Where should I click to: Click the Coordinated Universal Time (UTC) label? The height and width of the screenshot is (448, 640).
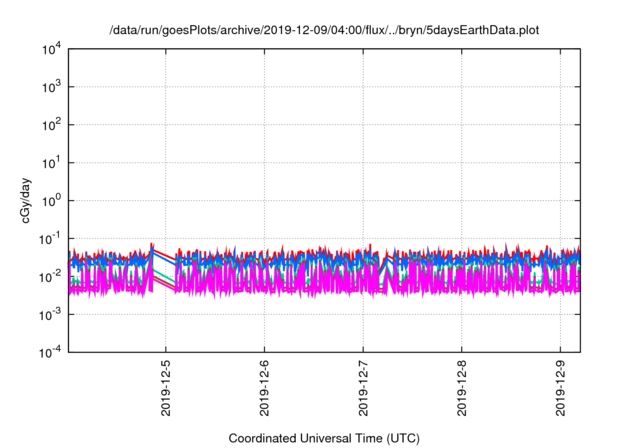coord(324,438)
